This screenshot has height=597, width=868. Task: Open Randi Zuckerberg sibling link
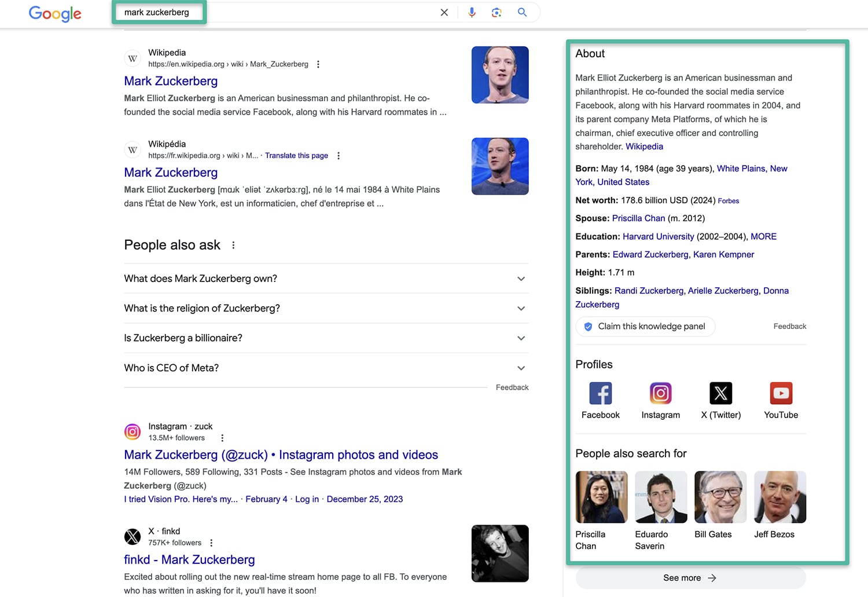(649, 291)
